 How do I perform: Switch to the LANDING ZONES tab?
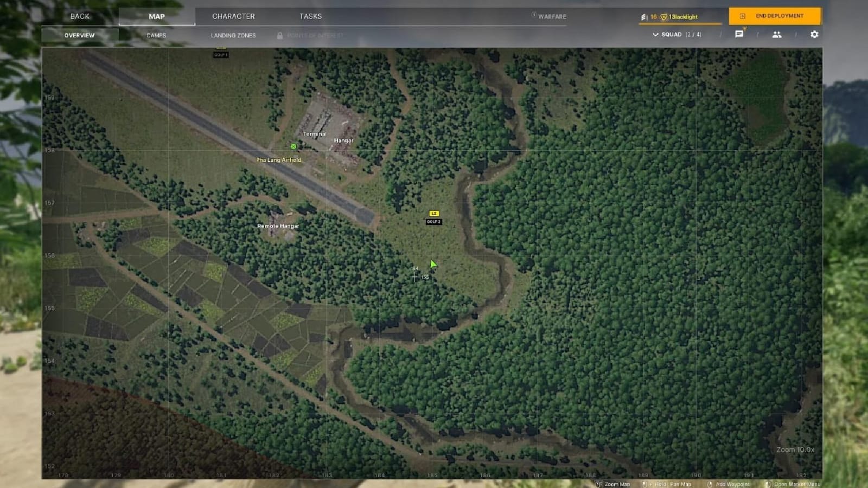click(x=233, y=35)
